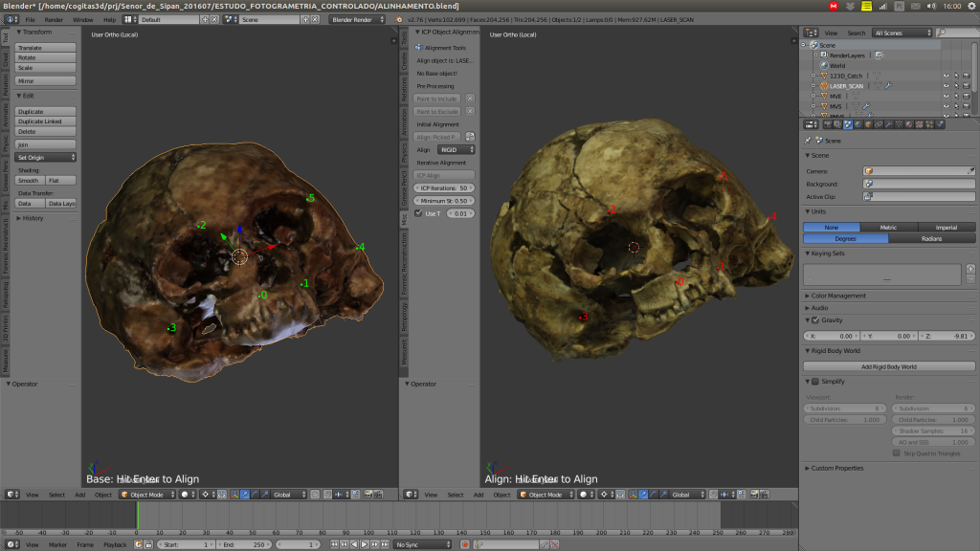Click the OpenGL render animation icon in right viewport header

pos(764,495)
